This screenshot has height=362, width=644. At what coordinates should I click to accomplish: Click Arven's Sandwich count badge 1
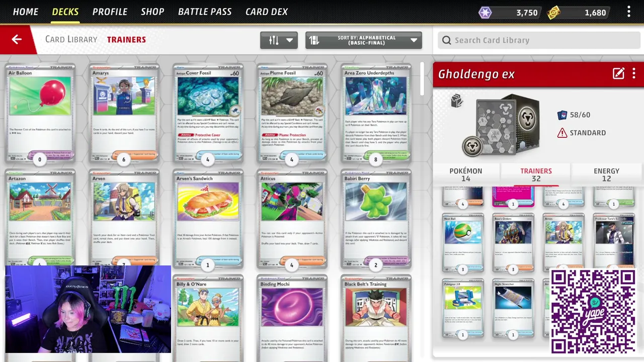(x=207, y=265)
